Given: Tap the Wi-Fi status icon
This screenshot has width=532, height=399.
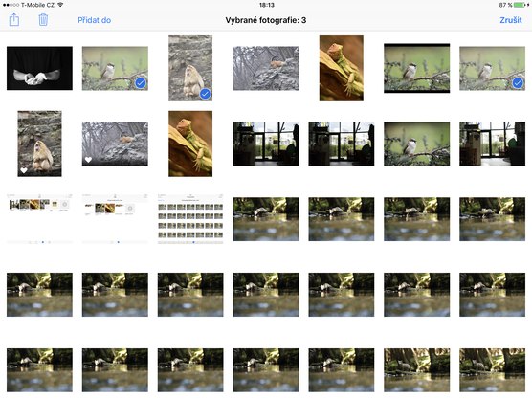Looking at the screenshot, I should click(60, 5).
